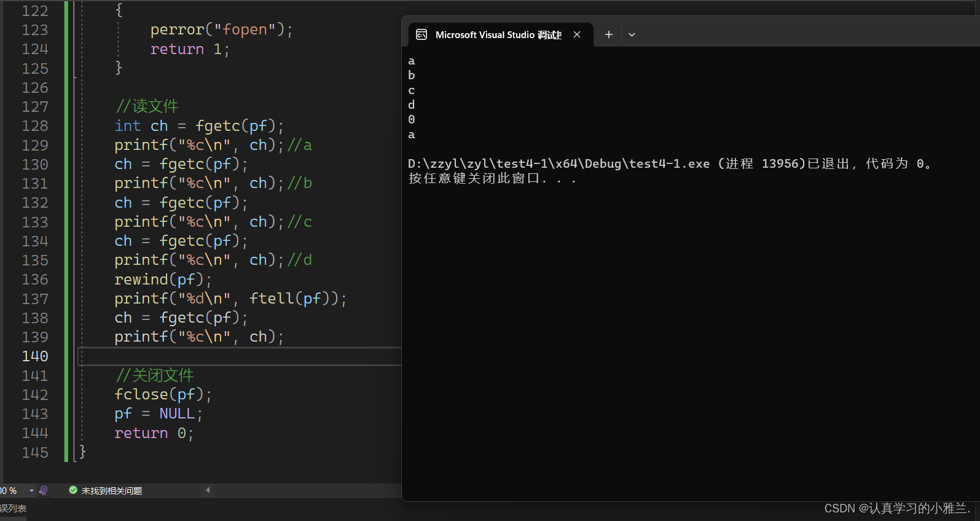Image resolution: width=980 pixels, height=521 pixels.
Task: Open the editor zoom percentage dropdown
Action: click(31, 491)
